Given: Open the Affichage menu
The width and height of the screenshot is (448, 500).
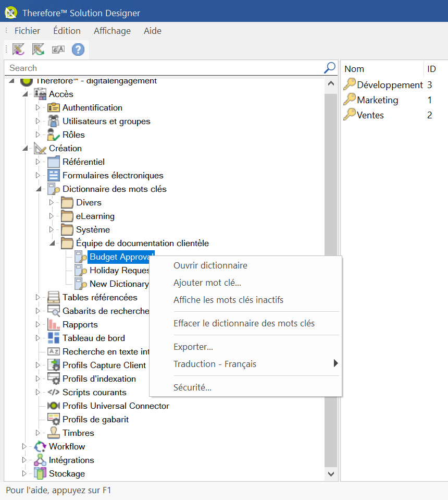Looking at the screenshot, I should (112, 31).
